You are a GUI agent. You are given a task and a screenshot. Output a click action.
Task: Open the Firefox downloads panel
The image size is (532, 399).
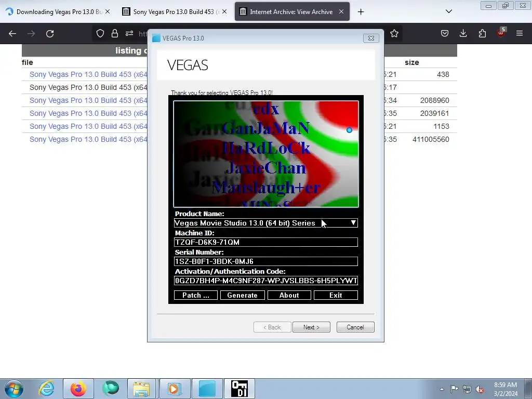(463, 33)
